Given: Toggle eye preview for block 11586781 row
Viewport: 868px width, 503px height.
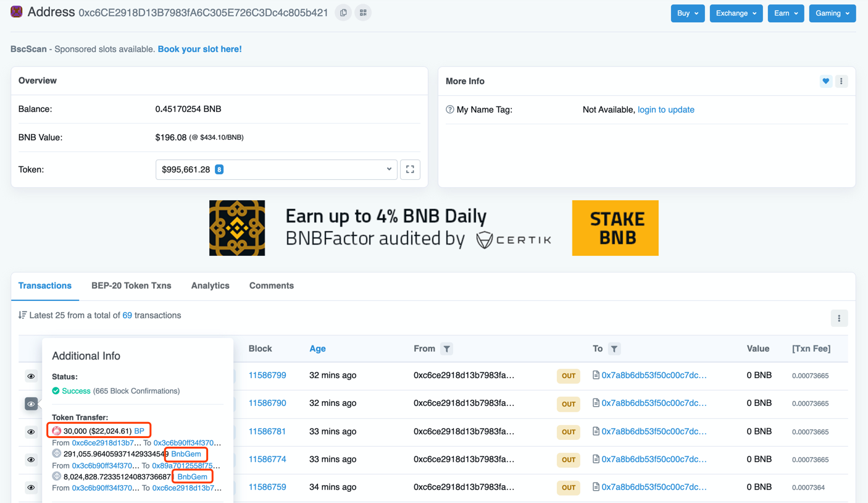Looking at the screenshot, I should coord(31,432).
